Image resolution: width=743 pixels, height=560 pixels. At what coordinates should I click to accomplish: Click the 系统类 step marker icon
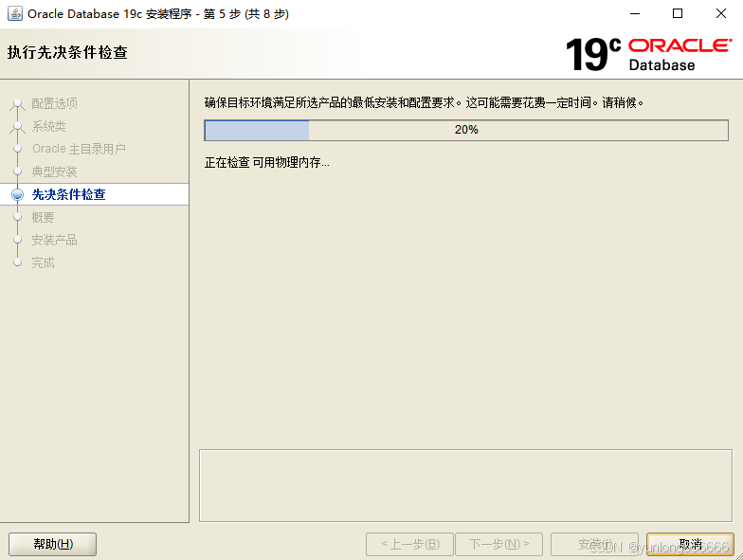pyautogui.click(x=17, y=126)
